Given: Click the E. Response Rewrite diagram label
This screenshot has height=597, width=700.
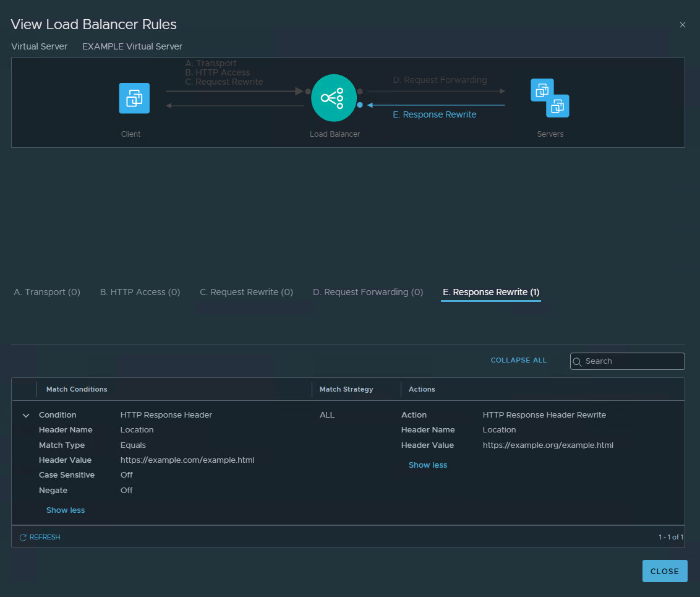Looking at the screenshot, I should [x=435, y=114].
